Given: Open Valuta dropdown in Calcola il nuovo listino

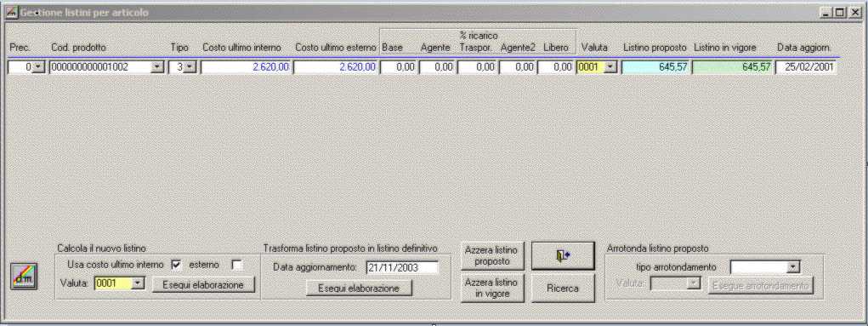Looking at the screenshot, I should coord(139,284).
